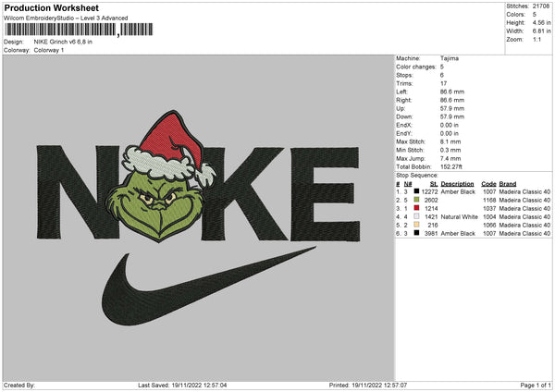Select "Amber Black" description in stop row 6
This screenshot has width=555, height=392.
pyautogui.click(x=458, y=233)
